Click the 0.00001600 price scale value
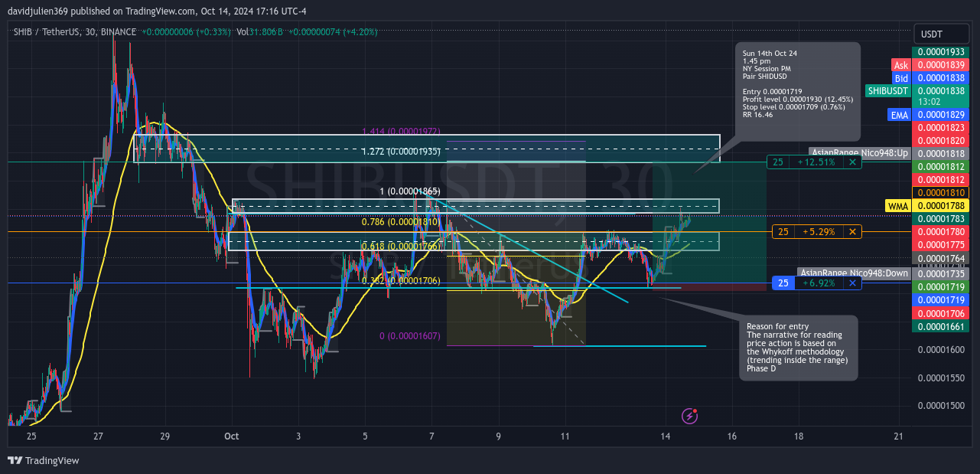The image size is (980, 474). pyautogui.click(x=941, y=349)
